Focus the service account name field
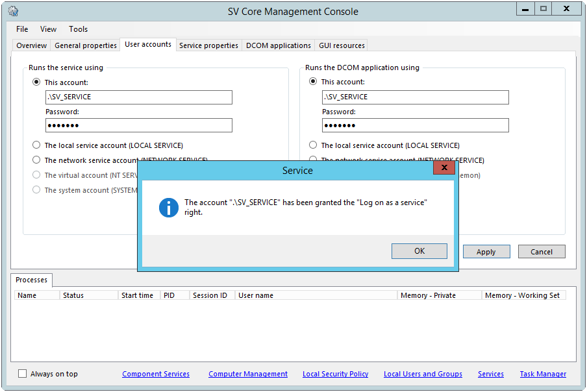Viewport: 587px width, 392px height. pyautogui.click(x=139, y=97)
